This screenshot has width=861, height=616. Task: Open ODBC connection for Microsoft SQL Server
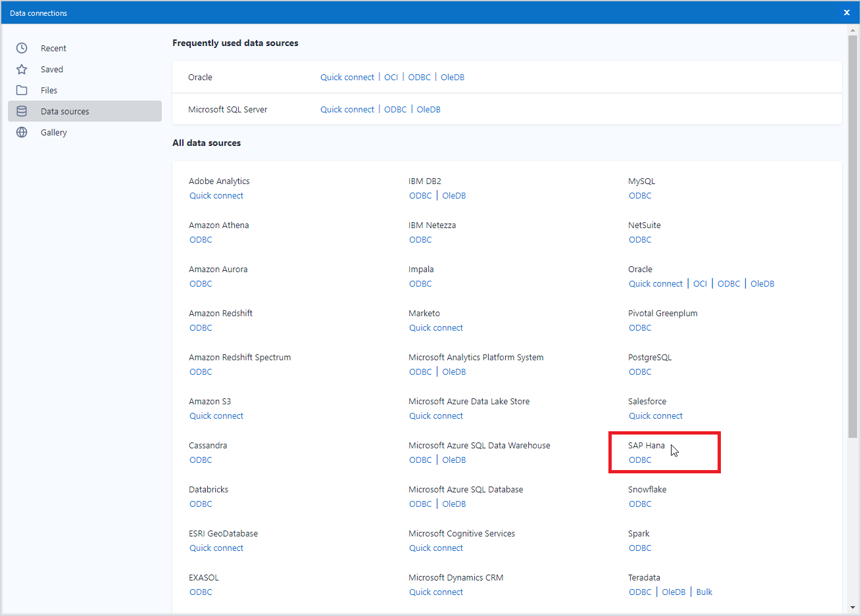[395, 109]
